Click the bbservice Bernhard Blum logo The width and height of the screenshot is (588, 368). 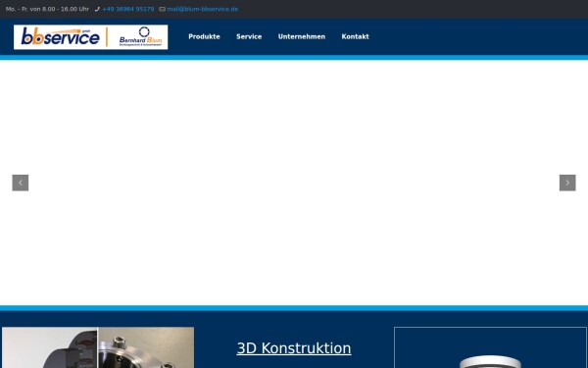tap(91, 37)
